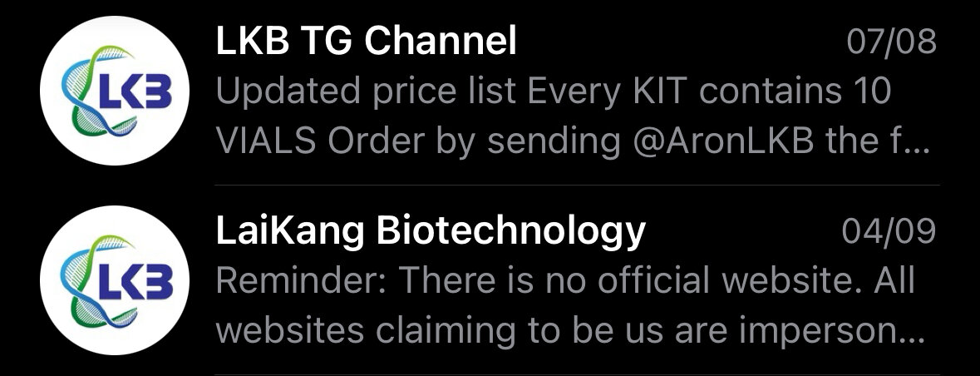This screenshot has width=980, height=376.
Task: Open the LKB TG Channel chat title
Action: pyautogui.click(x=367, y=42)
